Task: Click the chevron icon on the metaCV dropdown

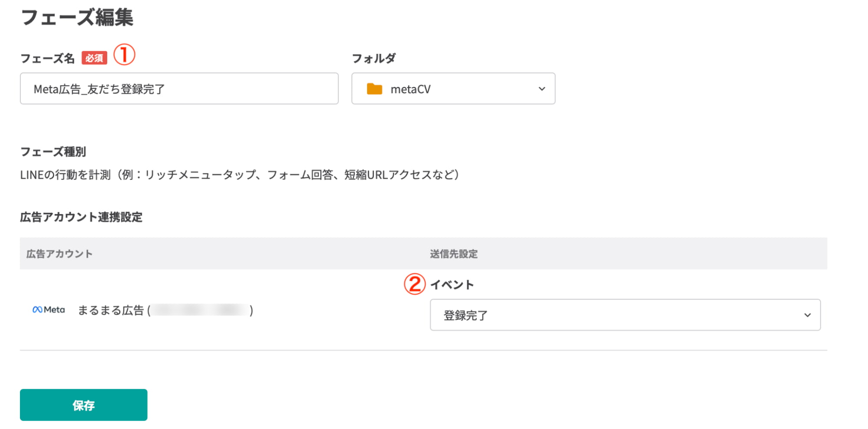Action: (x=541, y=89)
